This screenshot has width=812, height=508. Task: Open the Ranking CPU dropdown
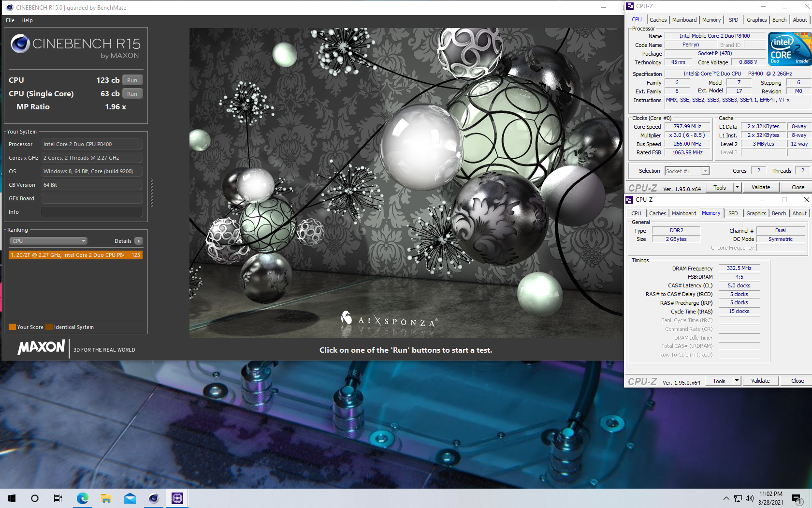tap(48, 241)
